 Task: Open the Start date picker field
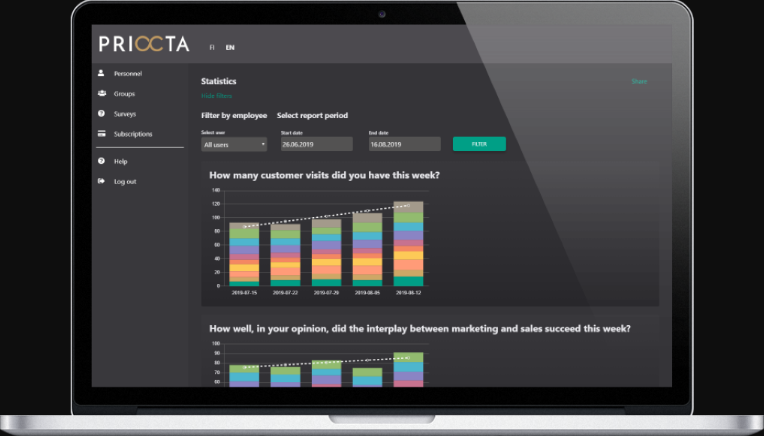pos(315,145)
